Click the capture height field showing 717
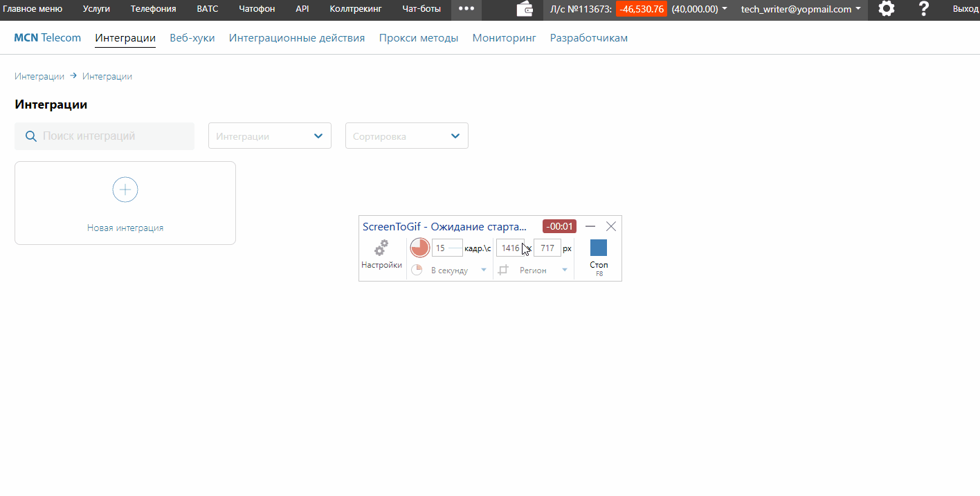This screenshot has height=496, width=980. click(547, 248)
